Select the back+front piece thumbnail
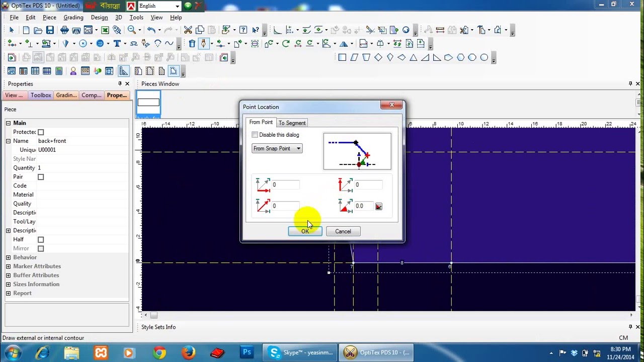 [x=148, y=104]
